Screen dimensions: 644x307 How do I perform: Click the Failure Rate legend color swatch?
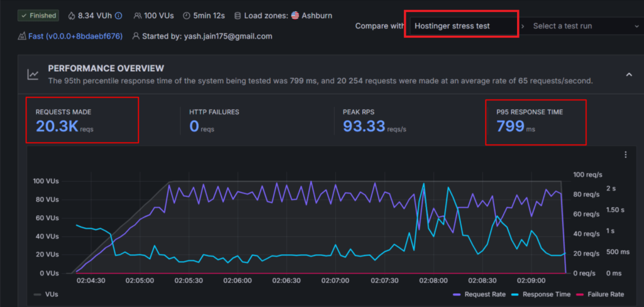(582, 294)
